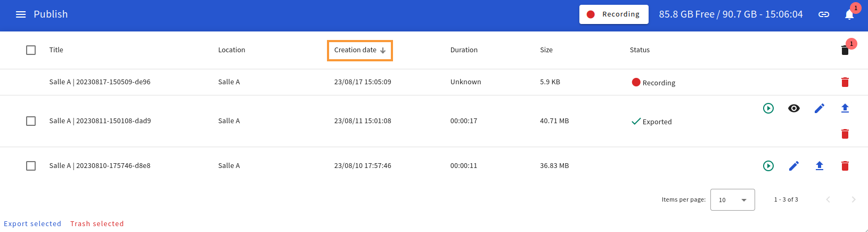
Task: Delete the recording 20230817-150509-de96
Action: tap(845, 82)
